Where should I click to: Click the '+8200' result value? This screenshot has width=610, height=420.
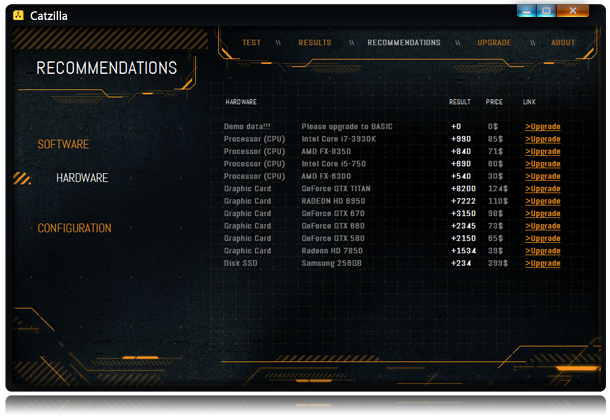click(x=463, y=189)
